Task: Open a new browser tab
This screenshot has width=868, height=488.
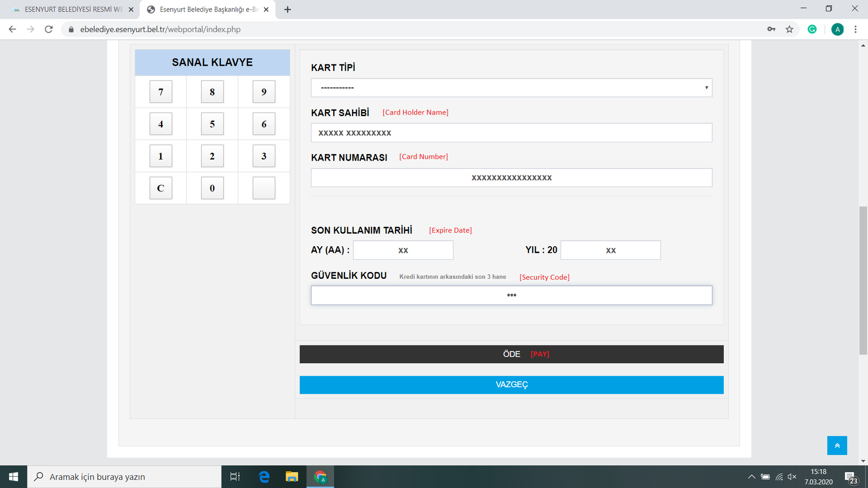Action: [x=288, y=9]
